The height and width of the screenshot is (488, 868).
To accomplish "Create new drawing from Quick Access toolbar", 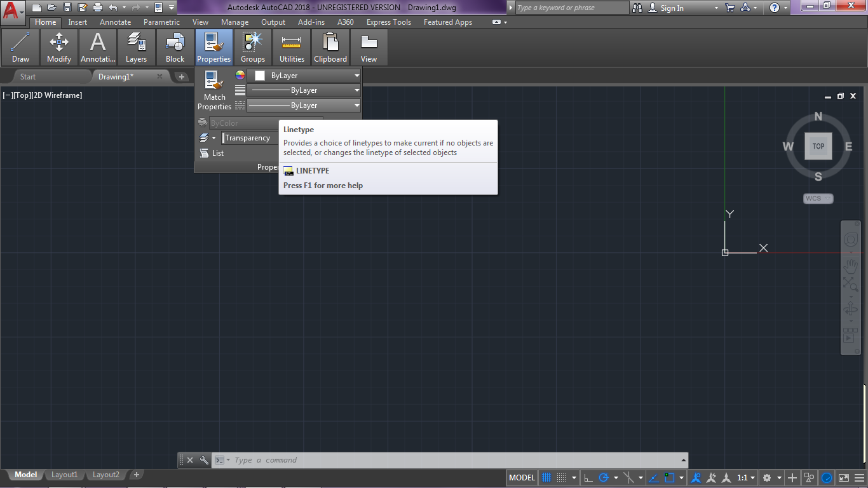I will 37,8.
